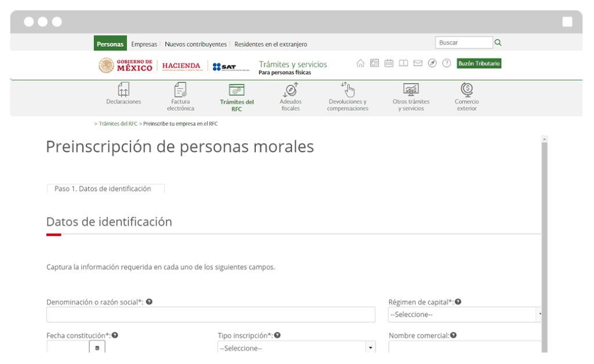Screen dimensions: 594x364
Task: Switch to the Empresas tab
Action: [144, 43]
